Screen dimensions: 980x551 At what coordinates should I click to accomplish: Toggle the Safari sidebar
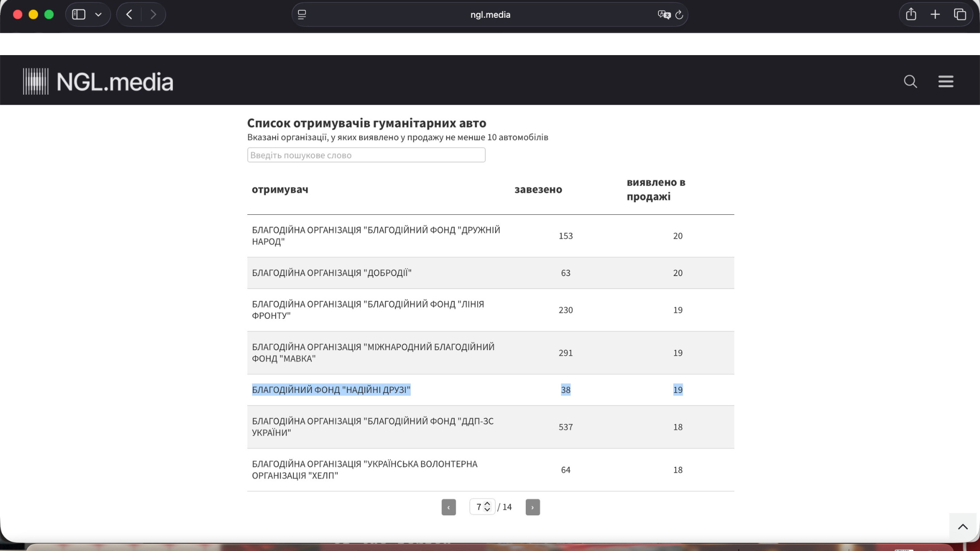(x=78, y=14)
